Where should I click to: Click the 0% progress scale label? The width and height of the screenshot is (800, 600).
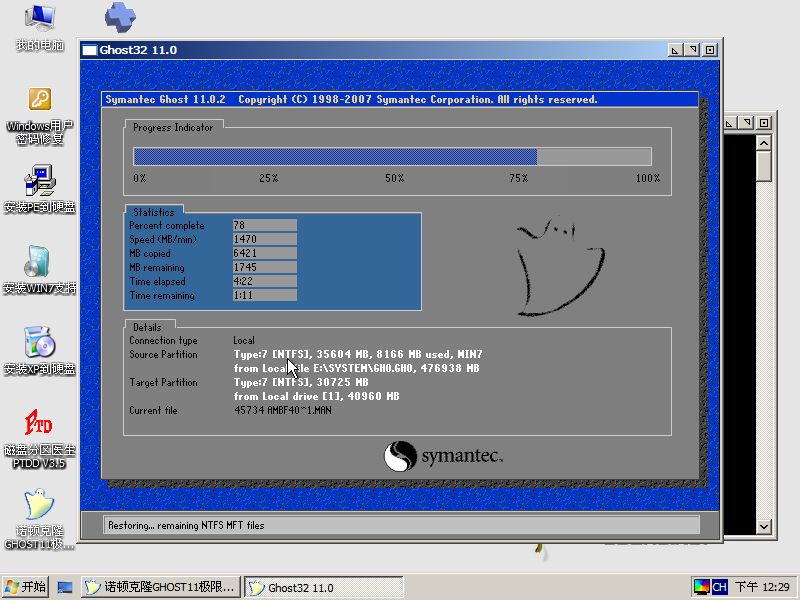(140, 178)
